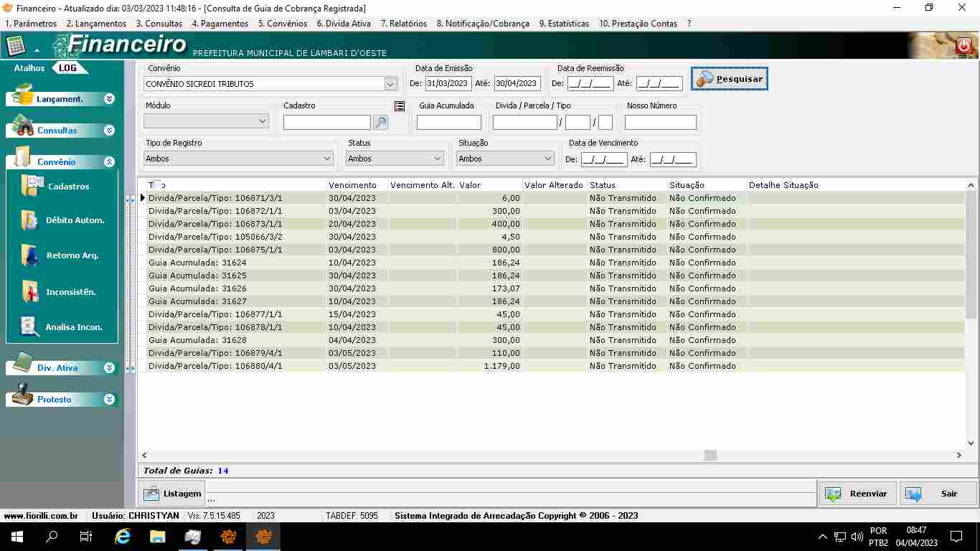Viewport: 980px width, 551px height.
Task: Open Analisa Incon. sidebar item
Action: tap(30, 326)
